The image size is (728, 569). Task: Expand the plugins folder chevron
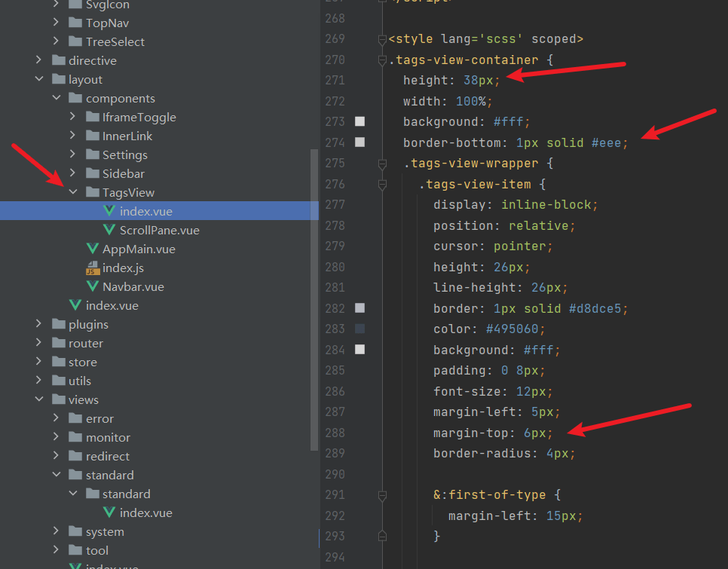click(x=38, y=323)
